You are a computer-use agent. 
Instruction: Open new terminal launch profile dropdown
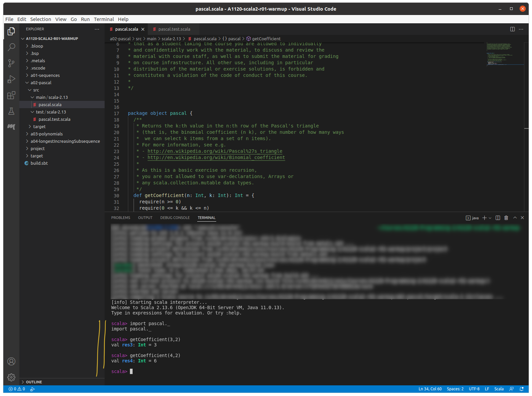pyautogui.click(x=490, y=218)
